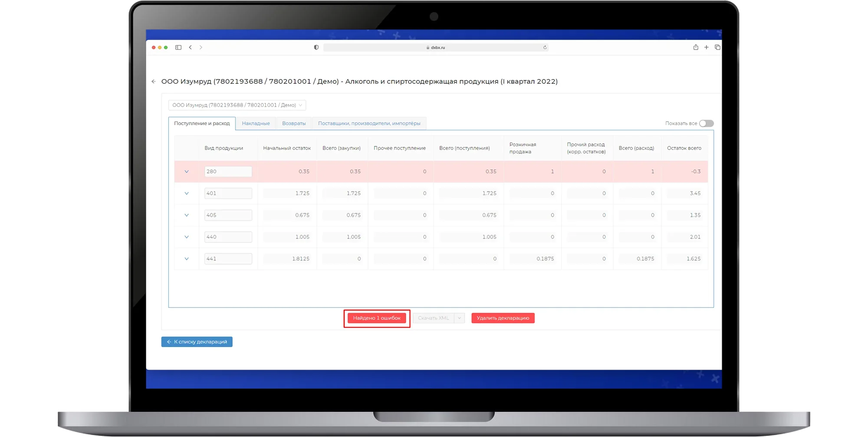
Task: Expand the row for product 280
Action: 187,172
